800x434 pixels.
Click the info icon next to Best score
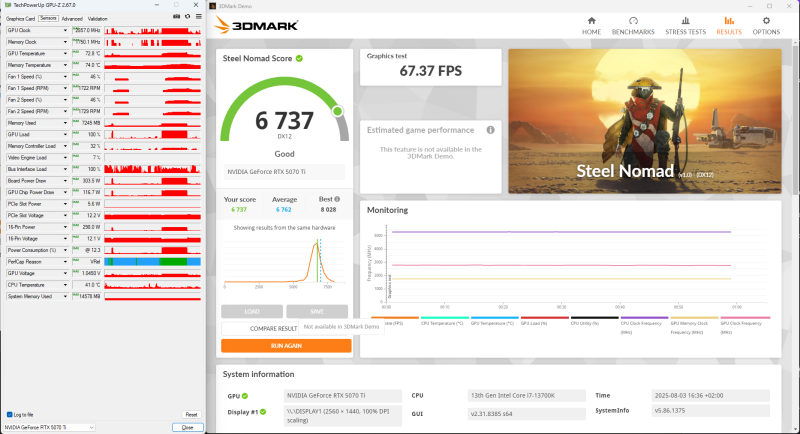pos(337,199)
